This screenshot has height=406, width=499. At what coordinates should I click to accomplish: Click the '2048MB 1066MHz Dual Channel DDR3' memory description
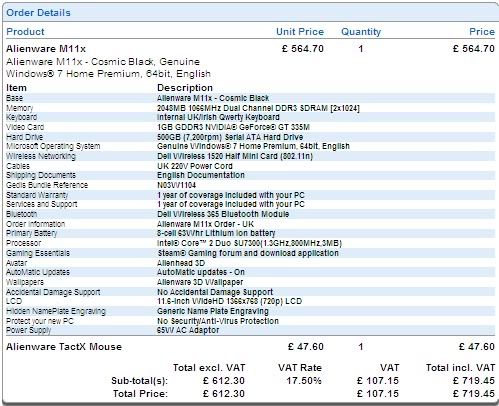[258, 108]
